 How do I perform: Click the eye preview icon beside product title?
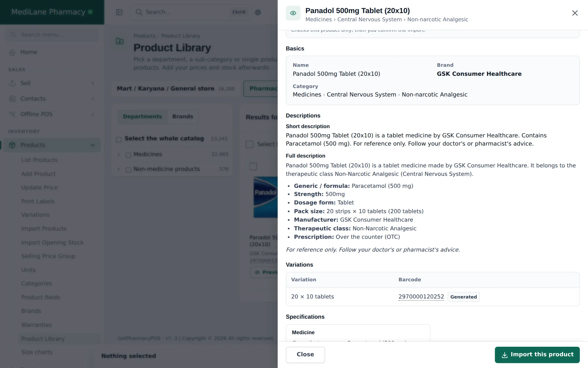point(293,13)
